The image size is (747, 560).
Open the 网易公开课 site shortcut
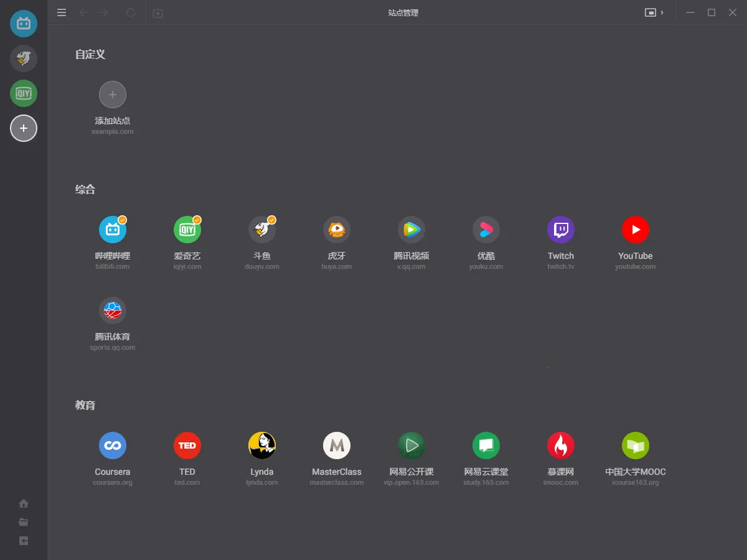click(x=411, y=445)
